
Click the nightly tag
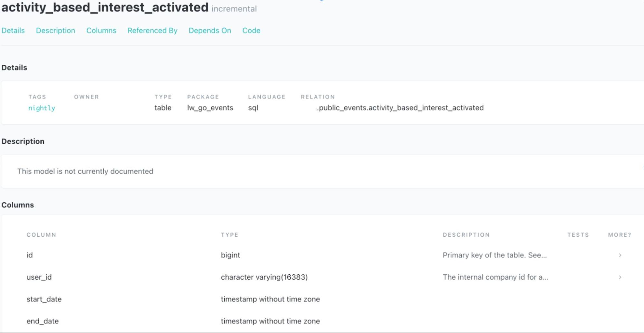click(42, 108)
